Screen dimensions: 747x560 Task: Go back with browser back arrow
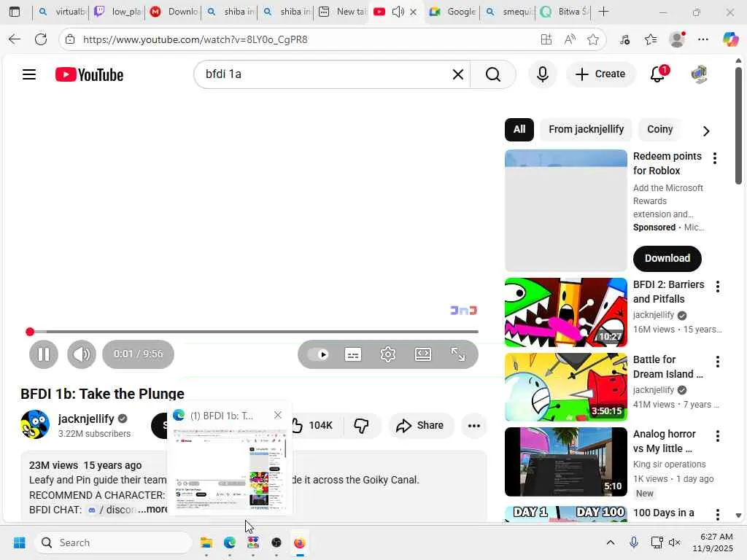(15, 39)
